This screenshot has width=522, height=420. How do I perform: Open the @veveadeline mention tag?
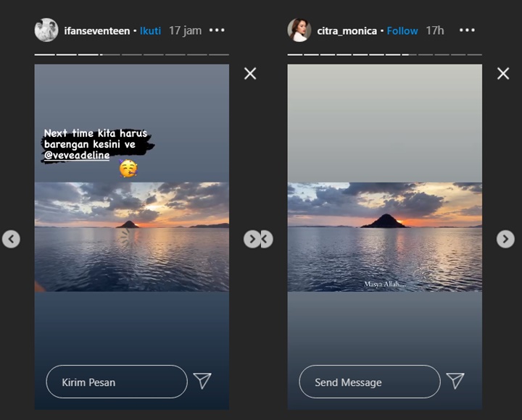point(76,155)
